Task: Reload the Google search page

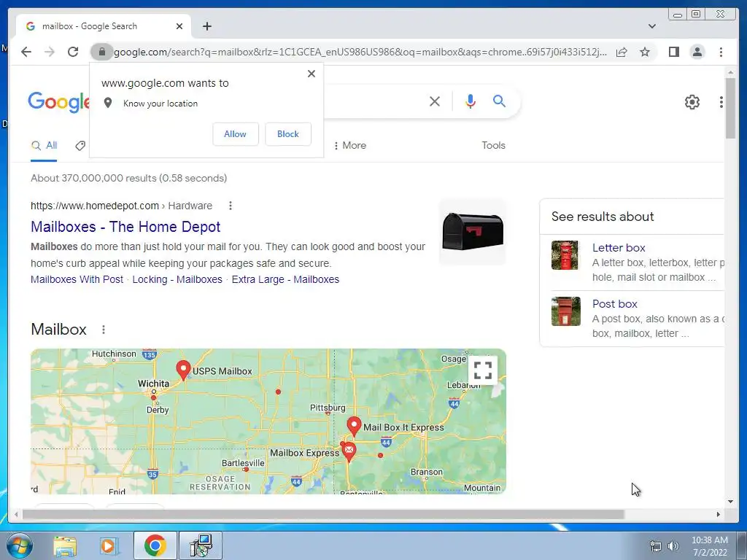Action: 73,52
